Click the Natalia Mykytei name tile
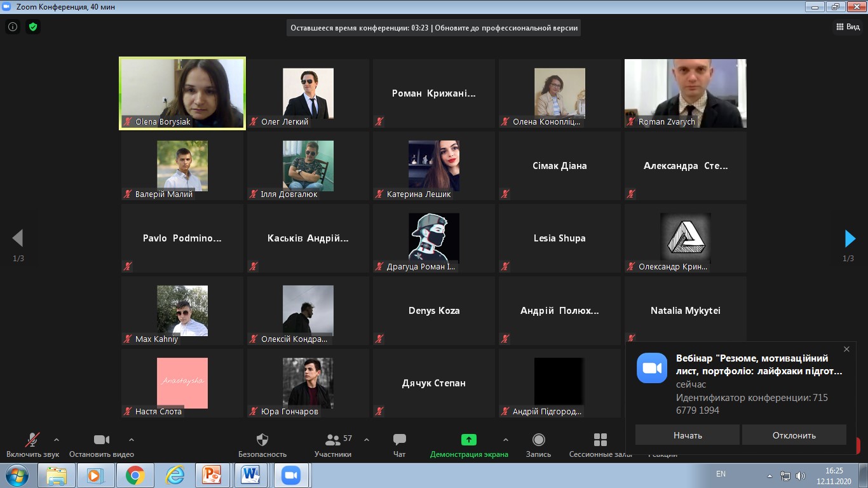 point(686,311)
